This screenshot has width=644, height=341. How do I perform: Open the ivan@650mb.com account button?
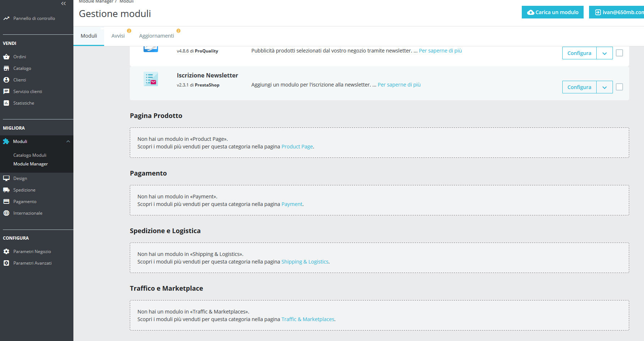pos(617,12)
